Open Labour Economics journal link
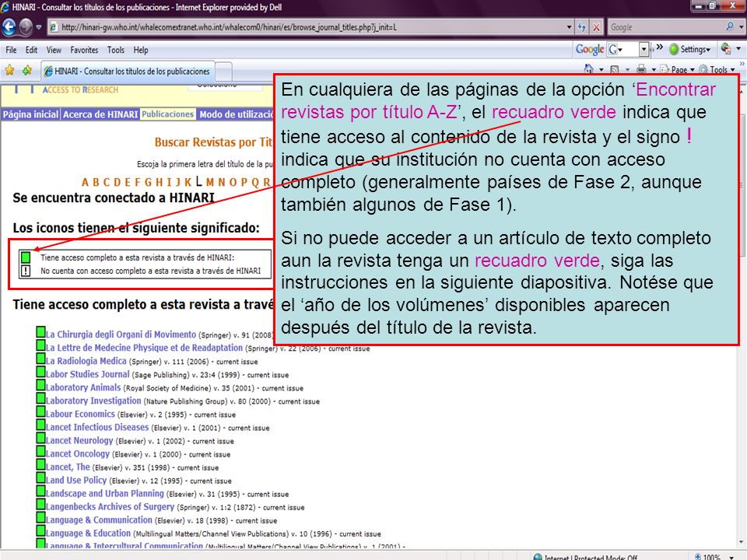 tap(80, 415)
